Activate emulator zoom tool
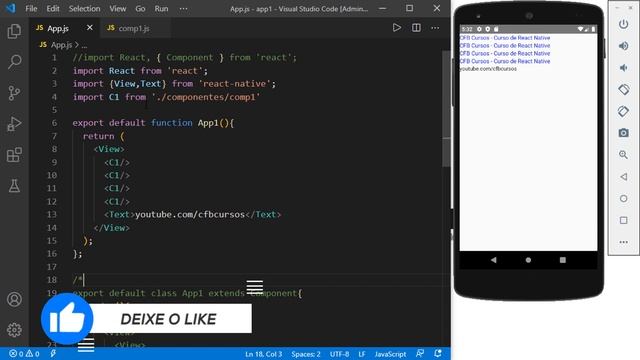 coord(623,155)
